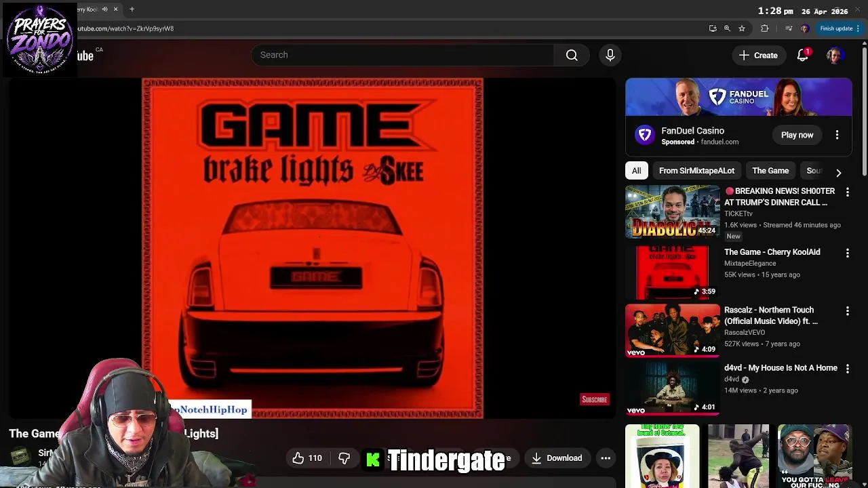868x488 pixels.
Task: Click the FanDuel Casino banner image
Action: [x=738, y=97]
